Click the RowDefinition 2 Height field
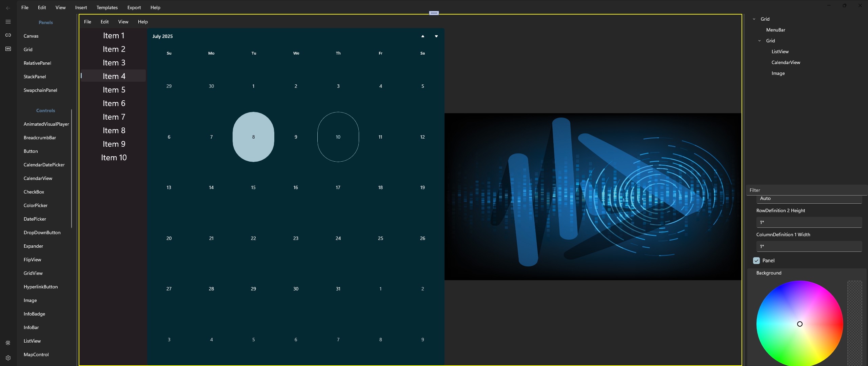 click(809, 222)
